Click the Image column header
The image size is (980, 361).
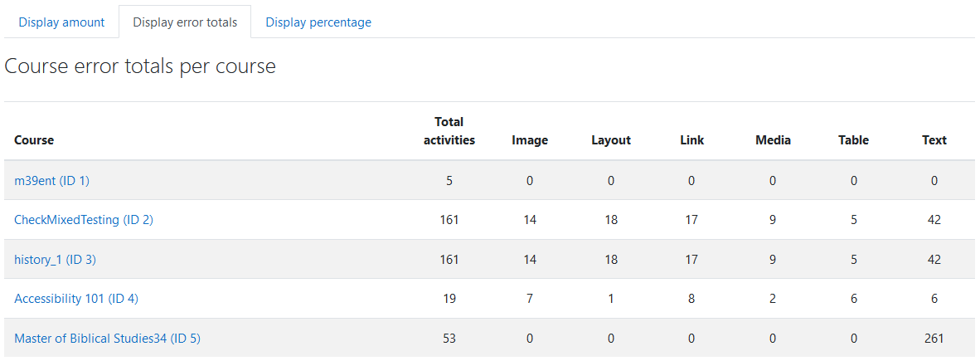coord(530,141)
